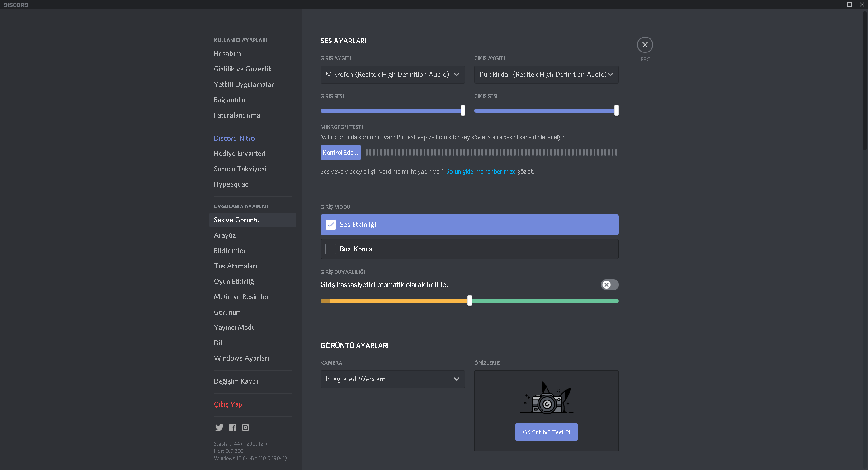
Task: Click the Windows 10 64-Bit build text
Action: click(250, 458)
